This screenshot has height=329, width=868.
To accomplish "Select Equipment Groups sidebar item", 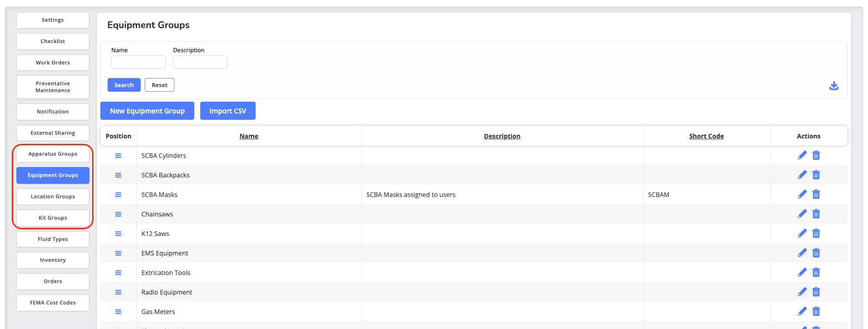I will 53,175.
